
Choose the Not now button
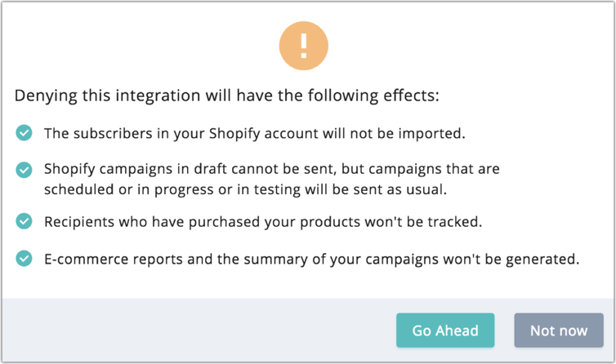coord(559,331)
